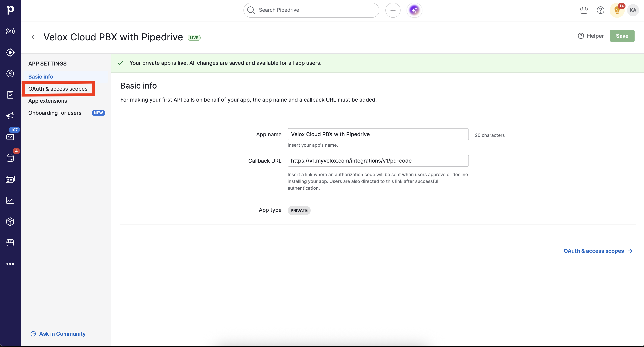Open Contacts card icon in sidebar
The image size is (644, 347).
[10, 179]
